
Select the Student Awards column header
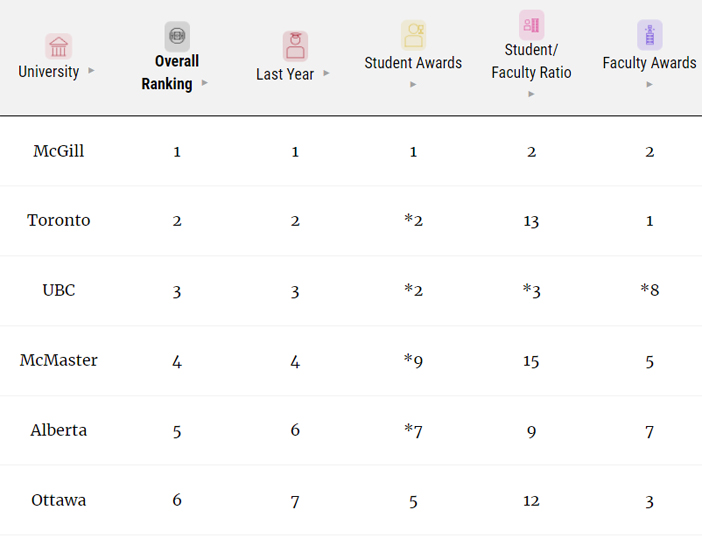coord(413,63)
